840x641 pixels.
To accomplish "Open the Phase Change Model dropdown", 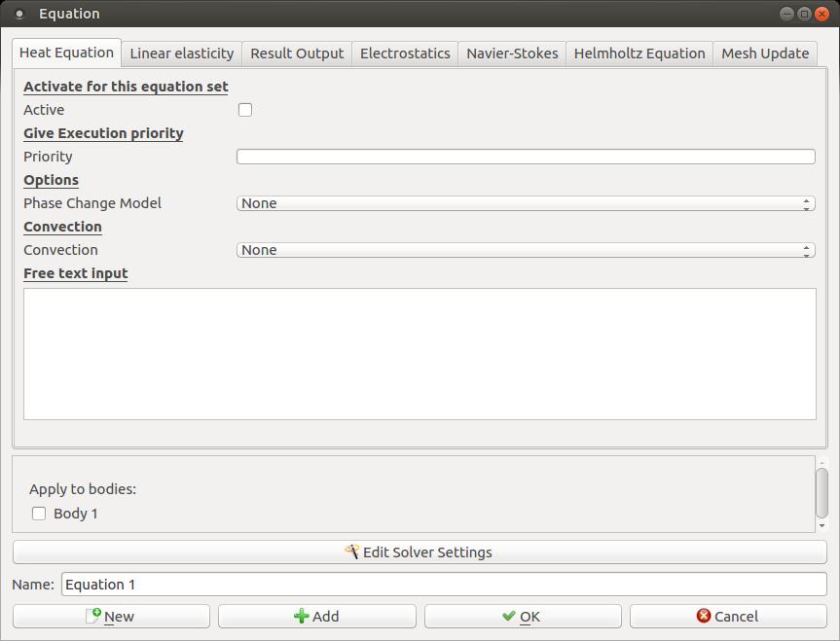I will point(526,203).
